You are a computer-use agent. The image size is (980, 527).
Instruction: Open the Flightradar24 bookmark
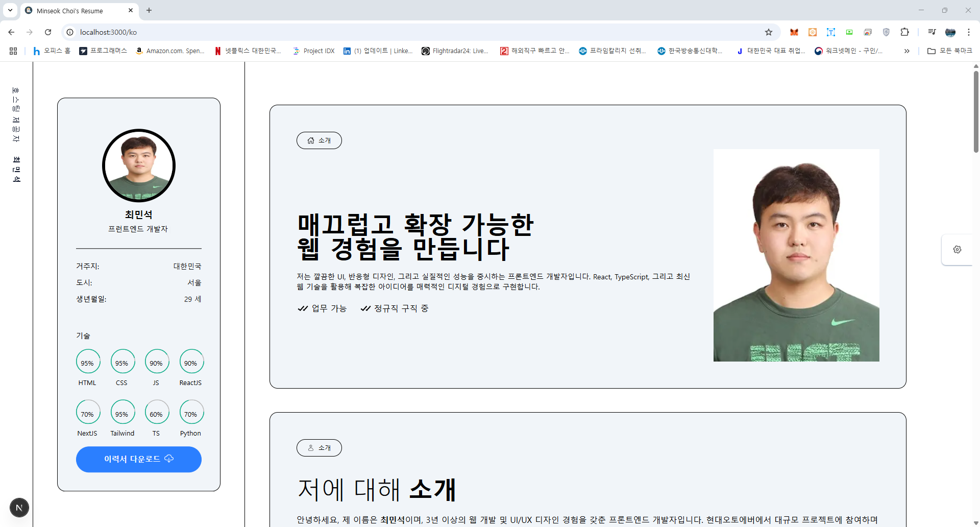[455, 51]
